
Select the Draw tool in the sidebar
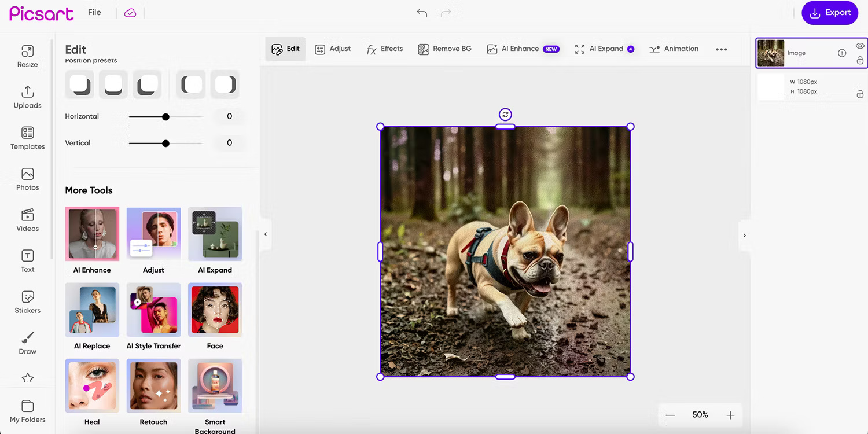27,342
